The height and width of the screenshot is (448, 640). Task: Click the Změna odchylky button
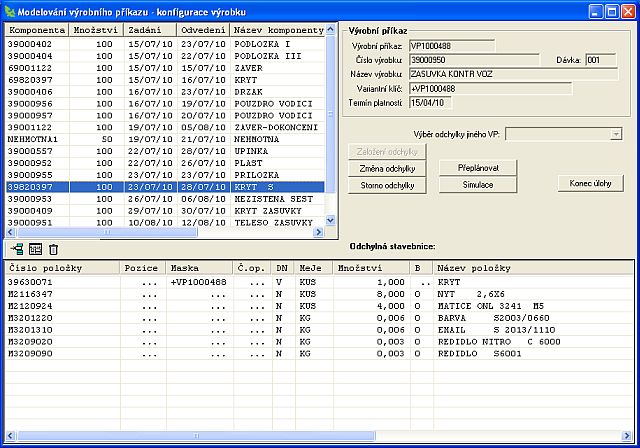click(387, 169)
